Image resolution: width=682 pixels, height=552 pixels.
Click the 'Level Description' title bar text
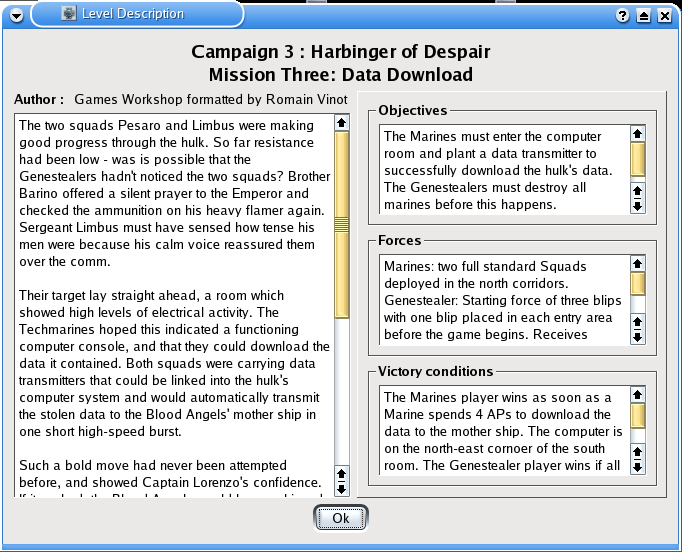point(133,13)
